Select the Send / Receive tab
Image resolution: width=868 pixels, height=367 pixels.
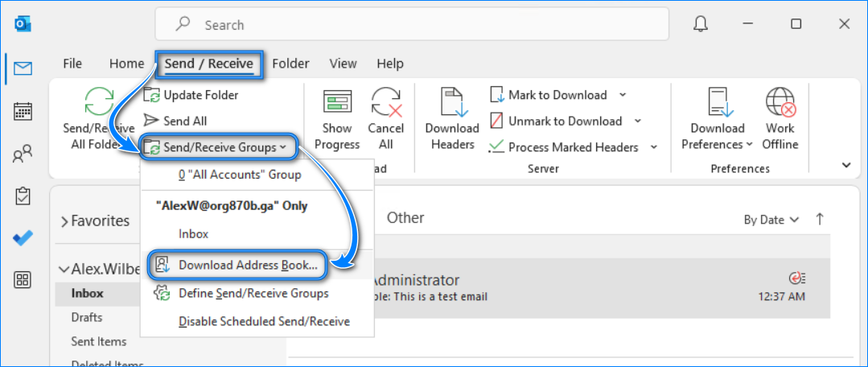208,64
